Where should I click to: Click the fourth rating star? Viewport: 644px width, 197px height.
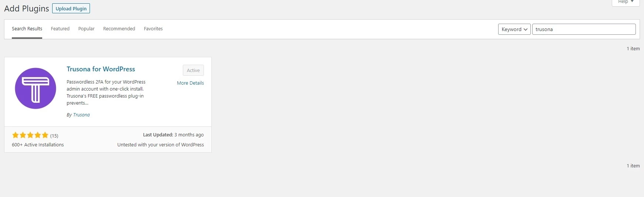click(38, 135)
